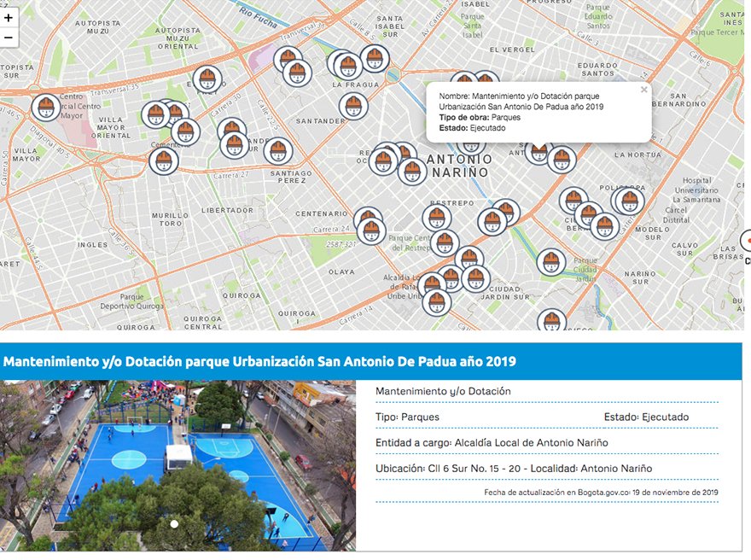Screen dimensions: 751x560
Task: Open the marker directly below RESTREPO label
Action: click(x=437, y=218)
